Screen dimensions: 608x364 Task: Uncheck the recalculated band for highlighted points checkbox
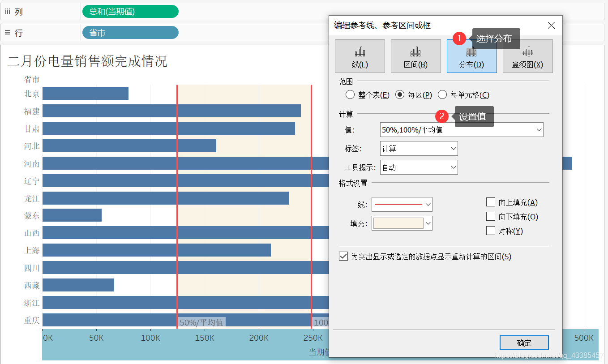(x=343, y=257)
